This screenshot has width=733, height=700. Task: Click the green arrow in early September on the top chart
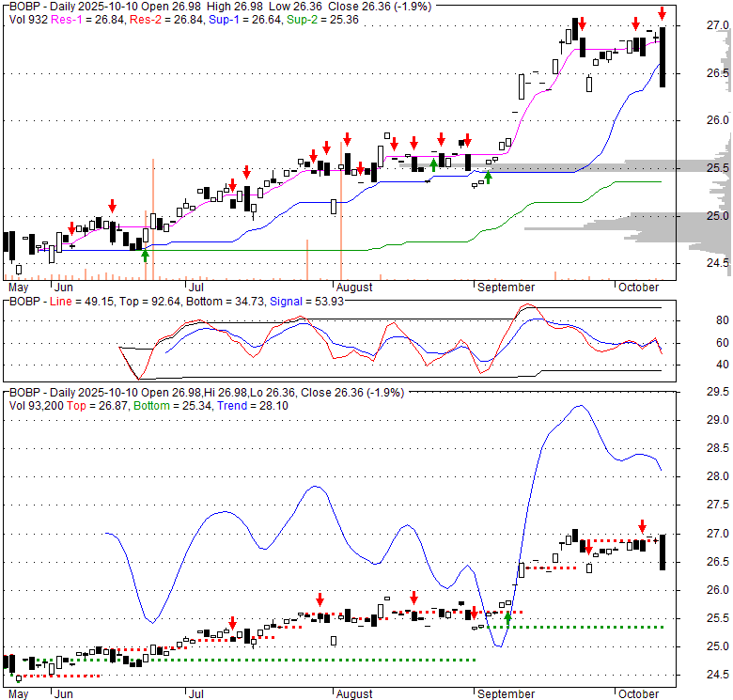point(488,177)
